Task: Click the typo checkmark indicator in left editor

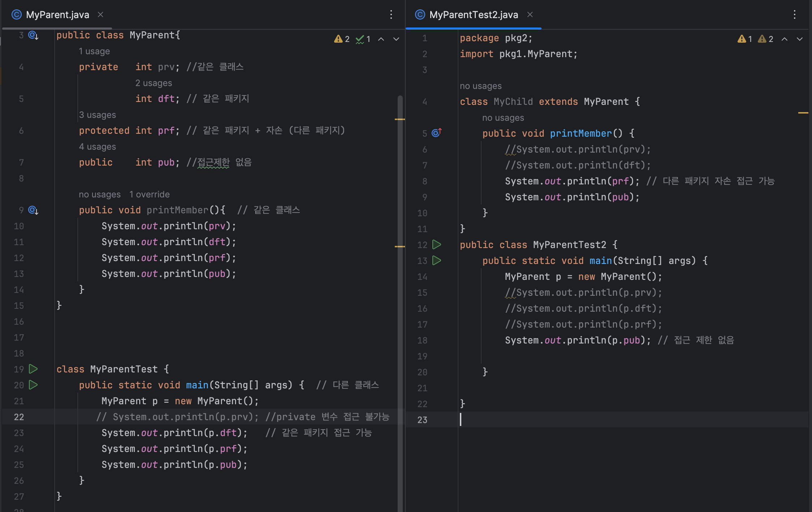Action: click(363, 39)
